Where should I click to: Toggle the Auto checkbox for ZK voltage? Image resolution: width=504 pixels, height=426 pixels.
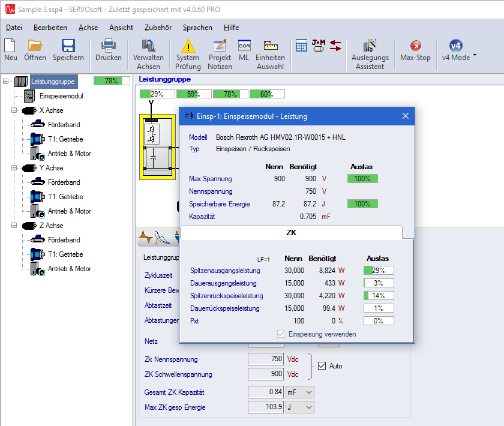coord(322,365)
